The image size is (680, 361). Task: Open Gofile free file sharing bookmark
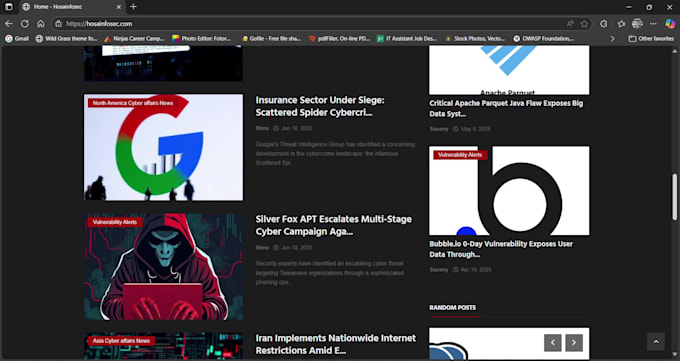[x=271, y=39]
